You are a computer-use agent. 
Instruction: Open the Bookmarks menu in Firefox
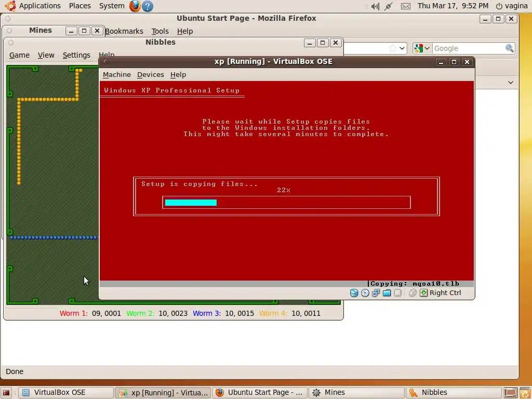124,31
